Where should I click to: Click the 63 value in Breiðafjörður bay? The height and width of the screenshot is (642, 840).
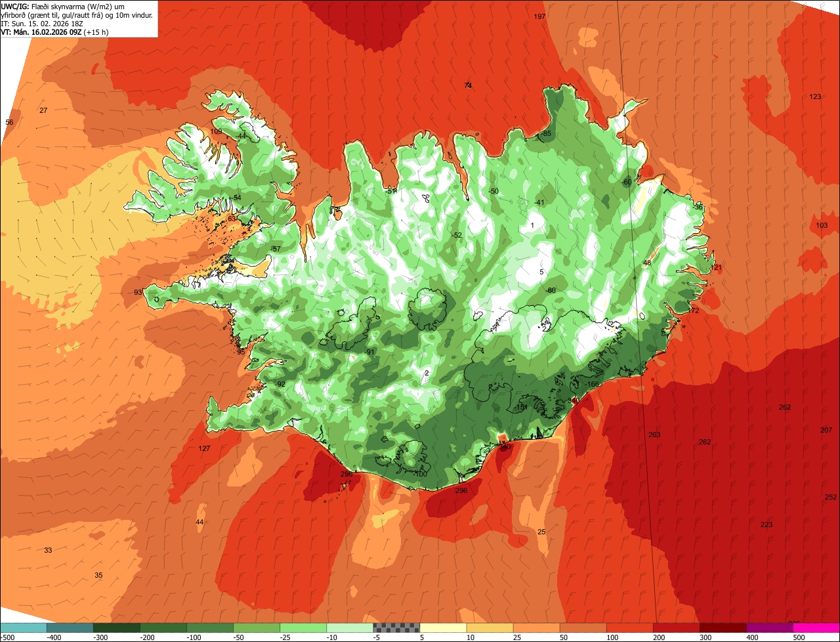pyautogui.click(x=232, y=219)
